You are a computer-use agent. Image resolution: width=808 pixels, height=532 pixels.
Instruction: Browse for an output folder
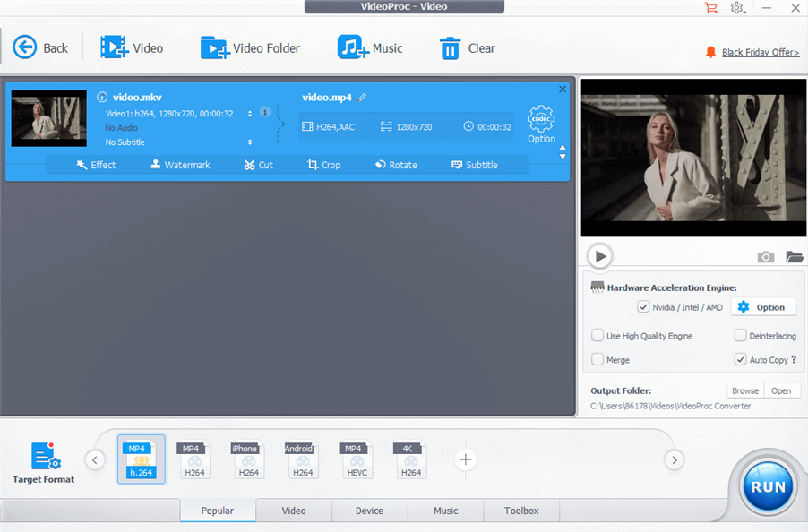pyautogui.click(x=745, y=390)
